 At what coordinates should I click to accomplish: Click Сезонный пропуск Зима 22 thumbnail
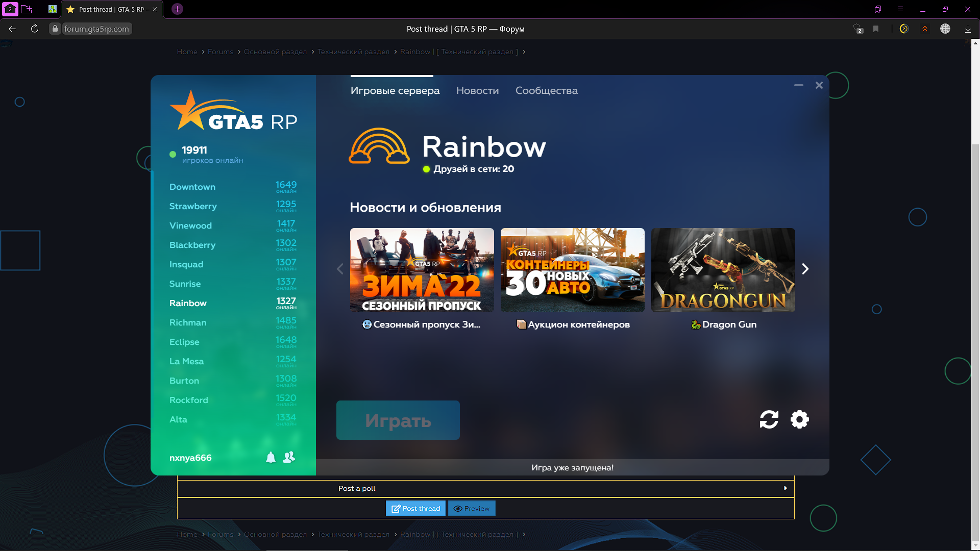click(421, 270)
